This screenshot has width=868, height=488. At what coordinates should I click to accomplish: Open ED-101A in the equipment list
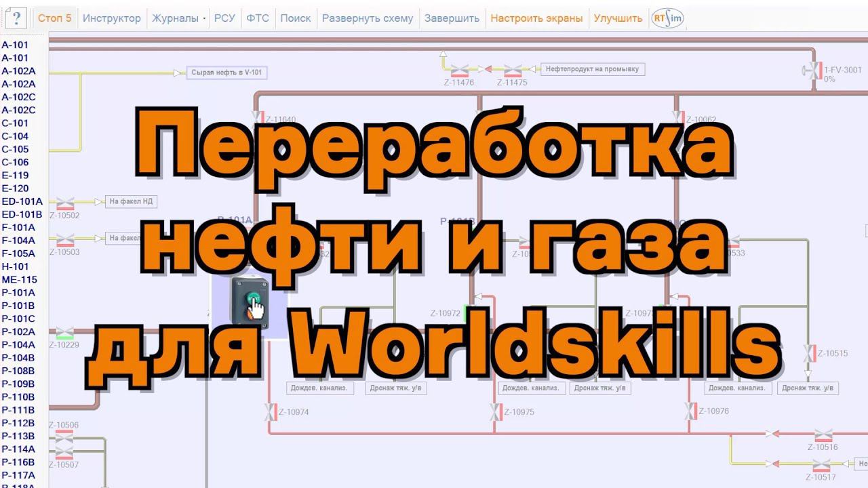point(22,201)
